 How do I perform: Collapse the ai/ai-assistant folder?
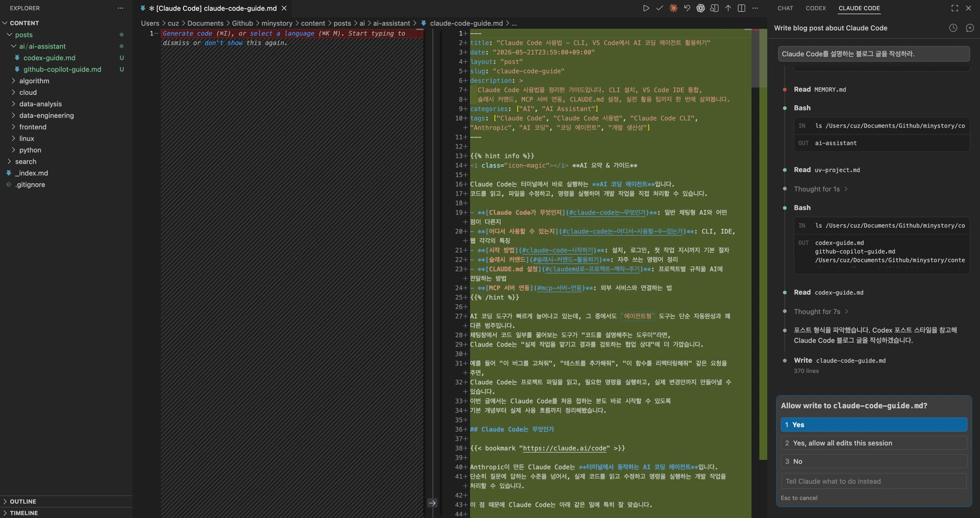click(x=13, y=46)
